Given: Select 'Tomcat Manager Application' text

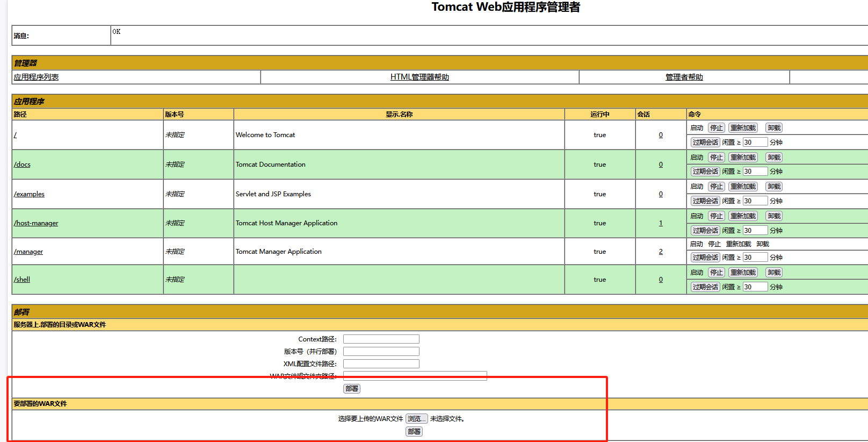Looking at the screenshot, I should click(x=278, y=252).
